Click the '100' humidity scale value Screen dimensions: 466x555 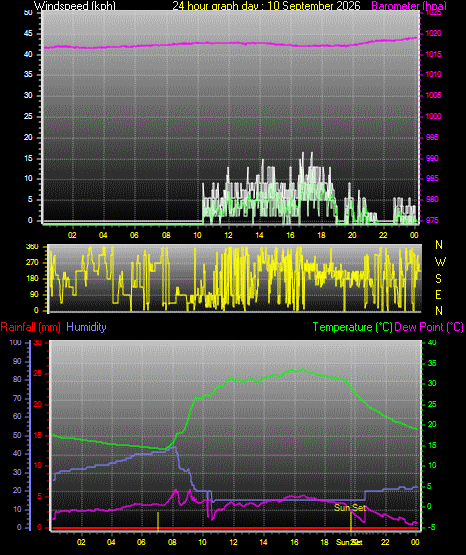(x=16, y=343)
